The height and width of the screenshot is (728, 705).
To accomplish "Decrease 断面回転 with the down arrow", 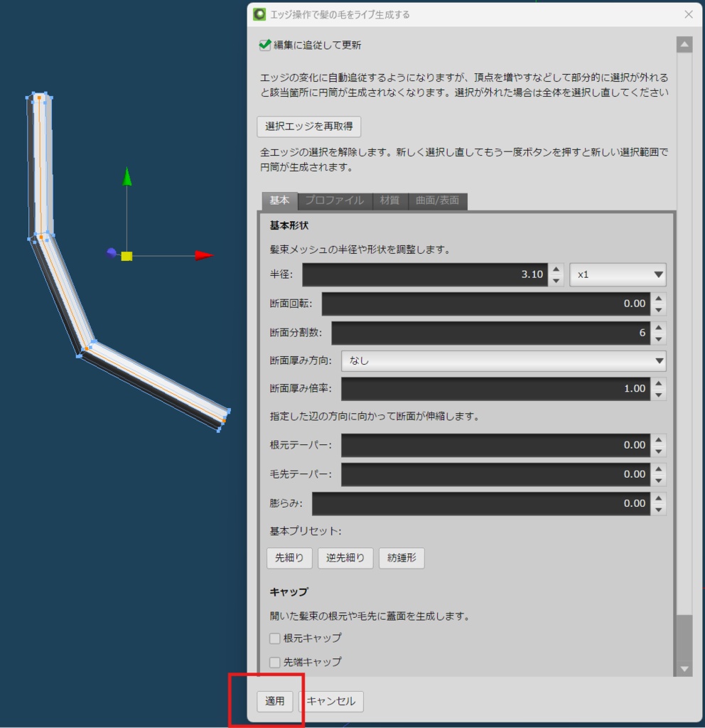I will [x=659, y=310].
